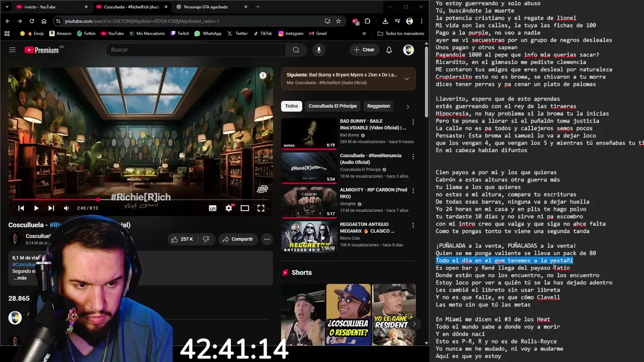
Task: Expand the Siguiente mix playlist panel
Action: 407,78
